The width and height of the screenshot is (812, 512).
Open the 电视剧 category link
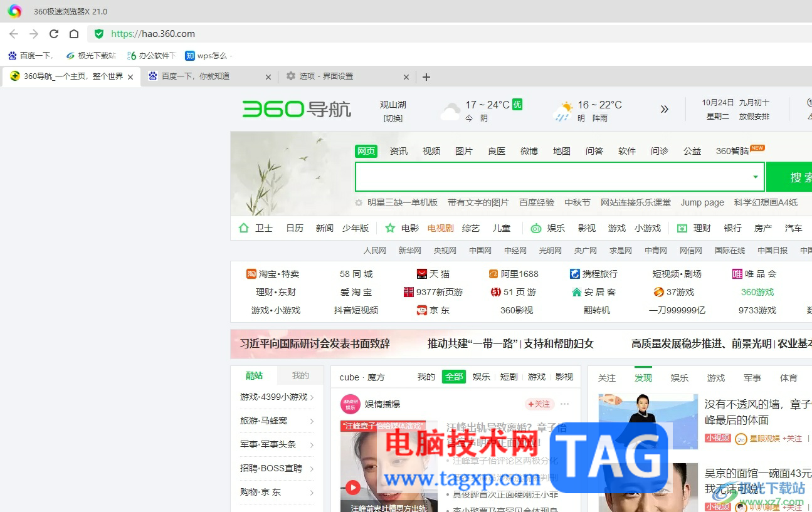(x=440, y=228)
